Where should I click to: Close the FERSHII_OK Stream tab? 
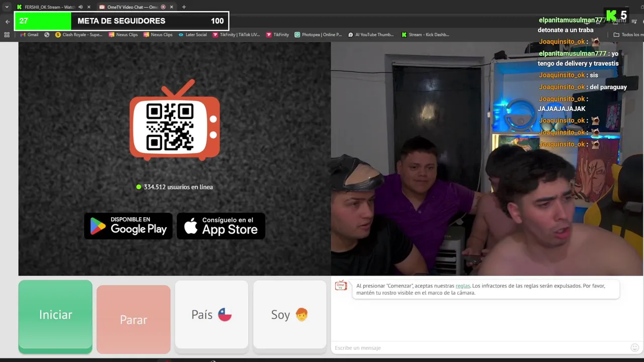click(x=89, y=7)
